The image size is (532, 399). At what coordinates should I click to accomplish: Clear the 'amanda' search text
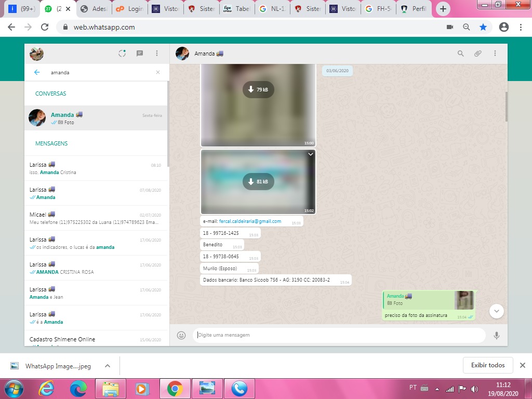pyautogui.click(x=158, y=73)
